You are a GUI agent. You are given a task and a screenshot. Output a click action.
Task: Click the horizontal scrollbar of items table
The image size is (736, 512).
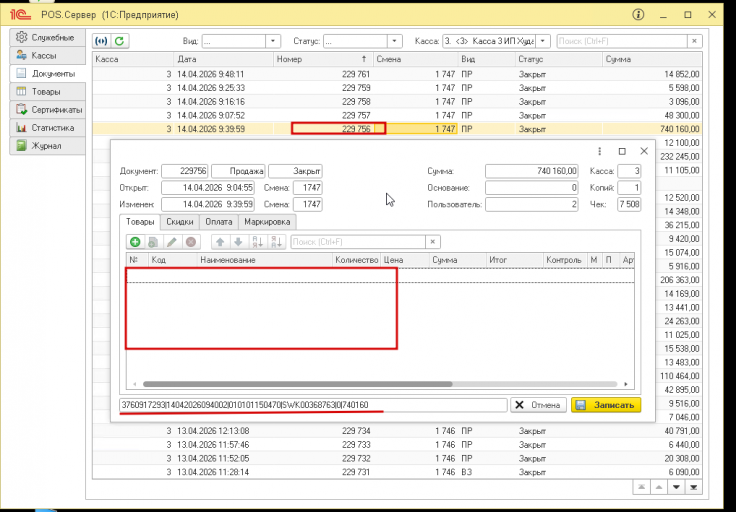[x=297, y=384]
